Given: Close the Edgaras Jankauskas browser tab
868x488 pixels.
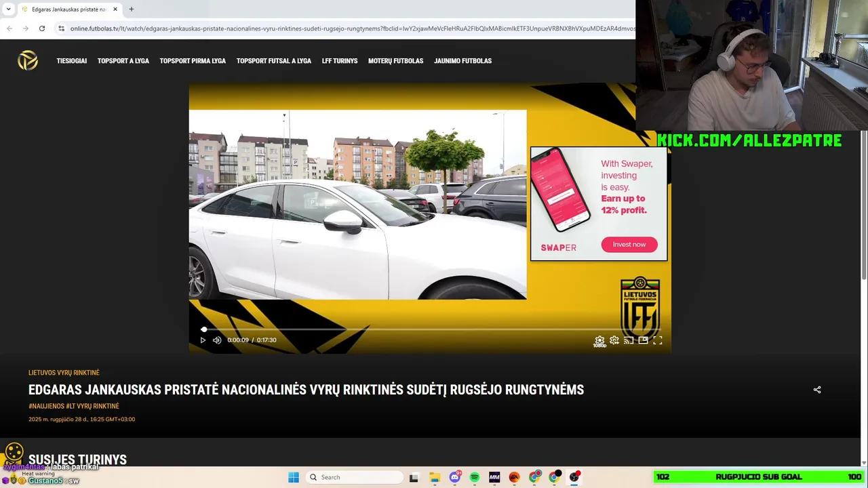Looking at the screenshot, I should pos(115,9).
